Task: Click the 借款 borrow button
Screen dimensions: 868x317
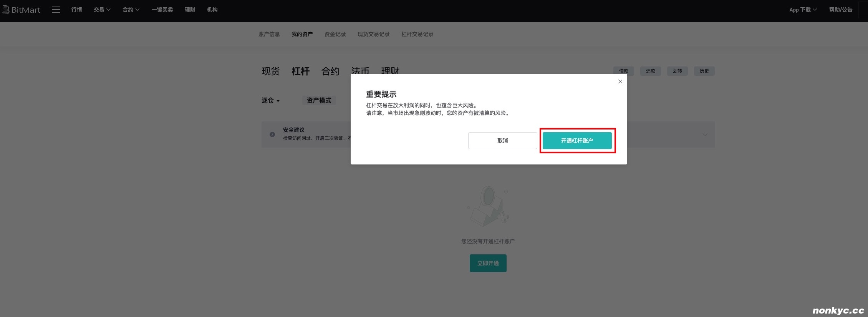Action: coord(623,71)
